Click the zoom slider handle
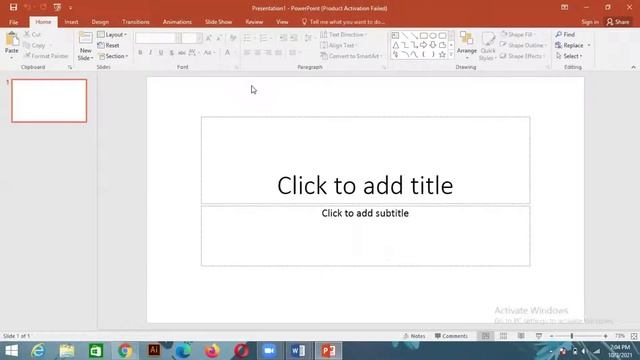Screen dimensions: 640x360 (572, 336)
